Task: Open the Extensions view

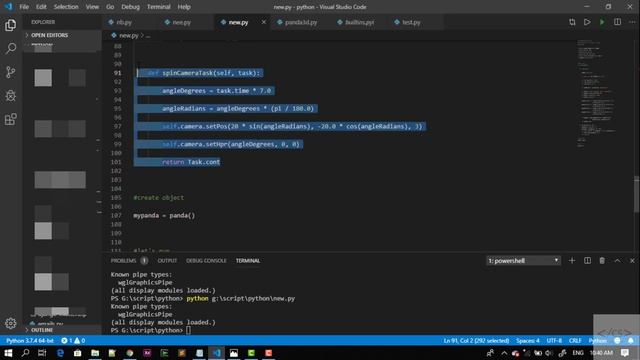Action: [x=11, y=119]
